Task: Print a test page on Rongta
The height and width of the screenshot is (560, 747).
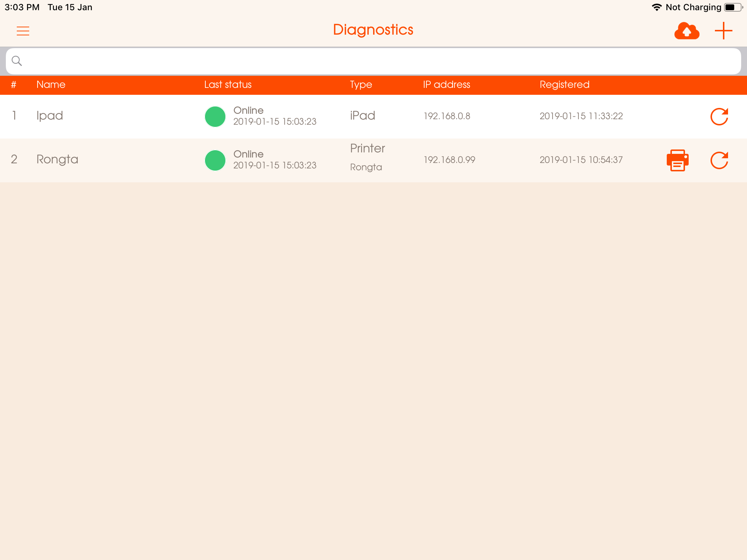Action: point(678,160)
